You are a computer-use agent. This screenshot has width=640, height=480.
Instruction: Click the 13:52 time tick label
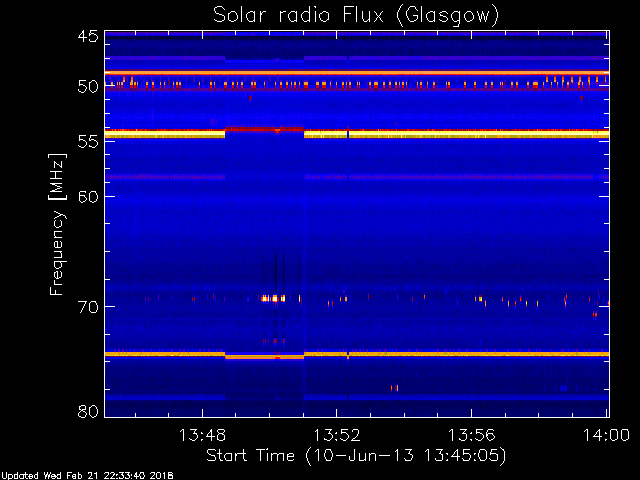click(x=337, y=435)
